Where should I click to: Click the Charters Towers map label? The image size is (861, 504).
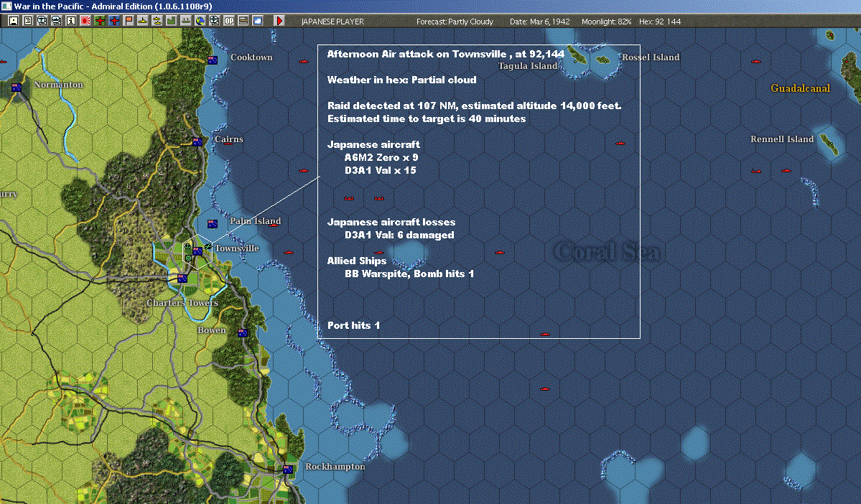click(182, 303)
